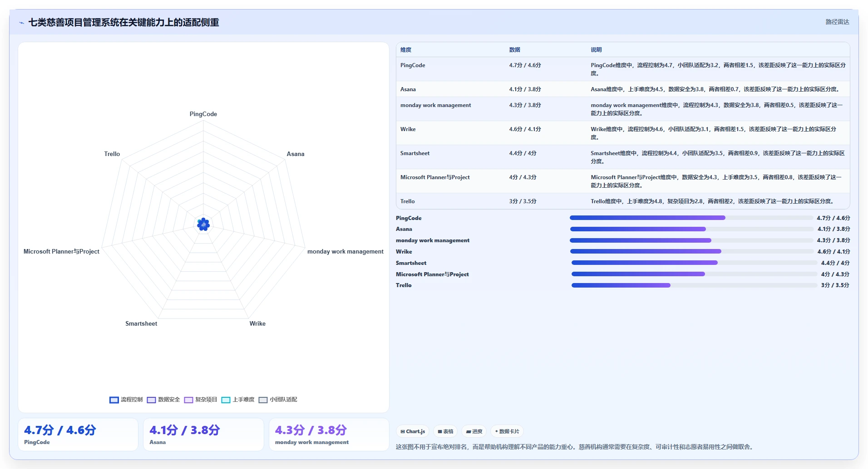Select the 表格 tag
868x469 pixels.
tap(445, 431)
